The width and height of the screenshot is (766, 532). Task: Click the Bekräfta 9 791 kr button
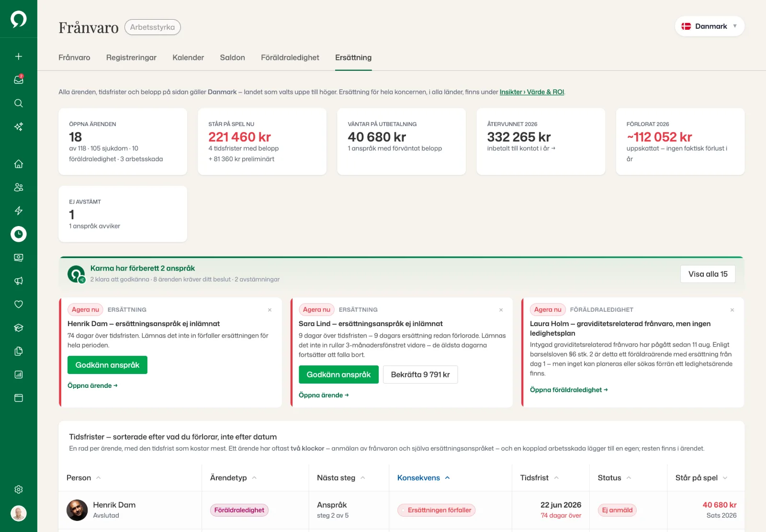pos(420,374)
